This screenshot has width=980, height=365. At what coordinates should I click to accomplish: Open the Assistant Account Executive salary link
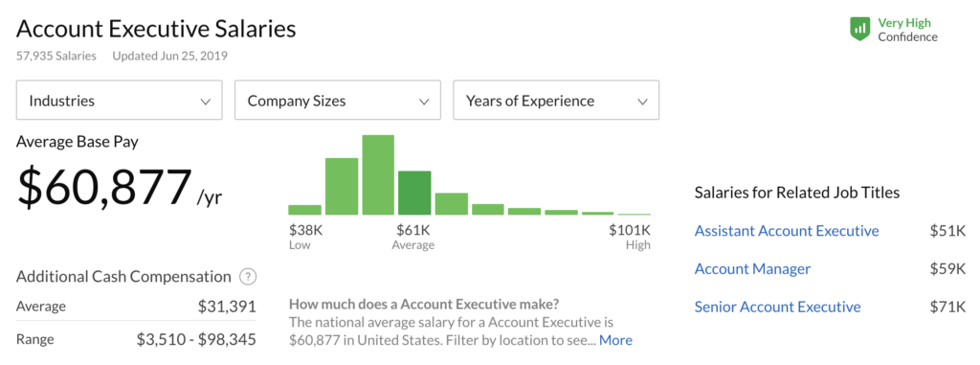point(787,231)
